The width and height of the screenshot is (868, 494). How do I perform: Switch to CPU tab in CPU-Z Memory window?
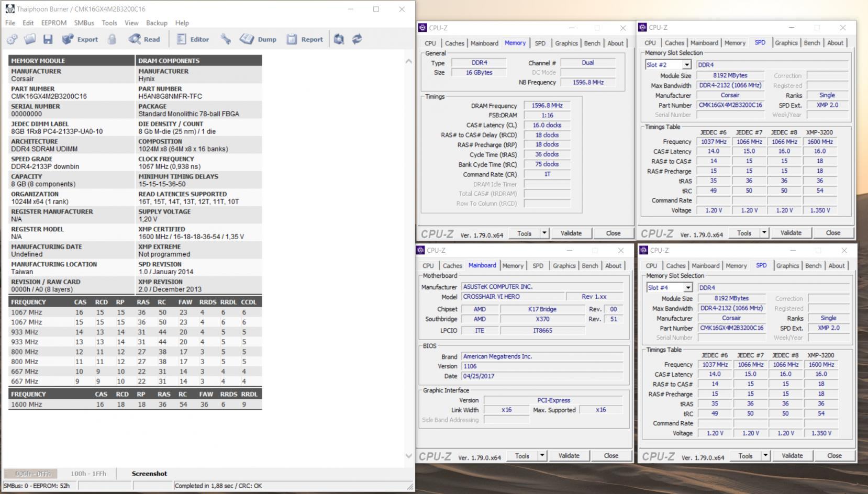tap(430, 43)
